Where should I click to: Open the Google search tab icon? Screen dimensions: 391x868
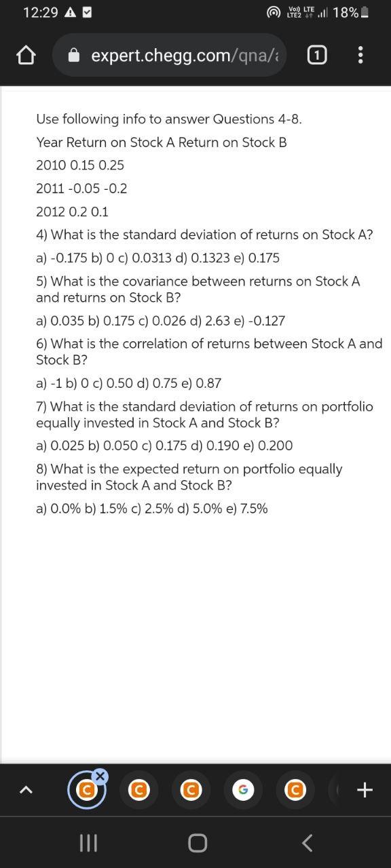[243, 789]
